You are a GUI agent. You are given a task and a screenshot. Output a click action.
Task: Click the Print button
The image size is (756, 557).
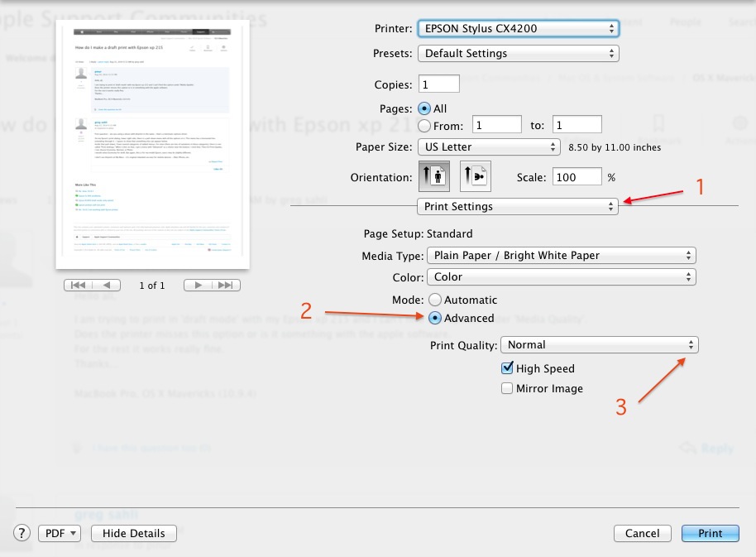click(x=711, y=533)
